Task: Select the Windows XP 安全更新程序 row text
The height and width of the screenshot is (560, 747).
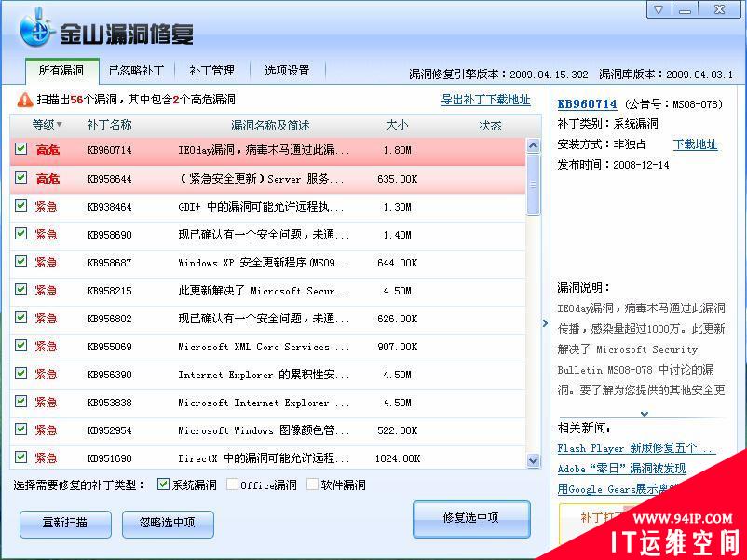Action: (264, 263)
